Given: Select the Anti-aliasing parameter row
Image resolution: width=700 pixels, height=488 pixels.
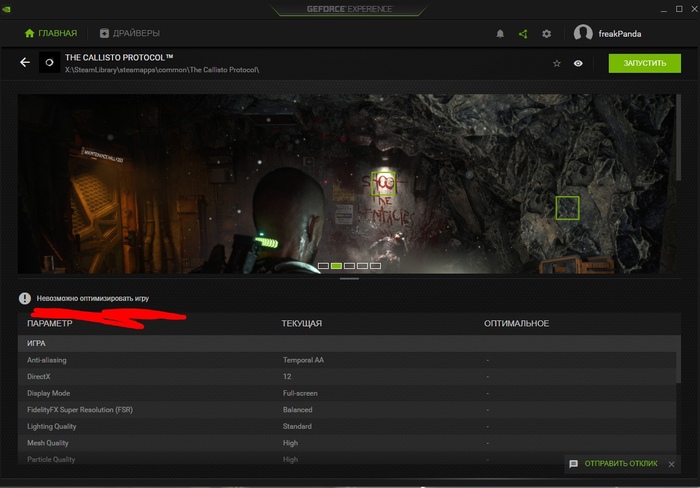Looking at the screenshot, I should pos(346,360).
